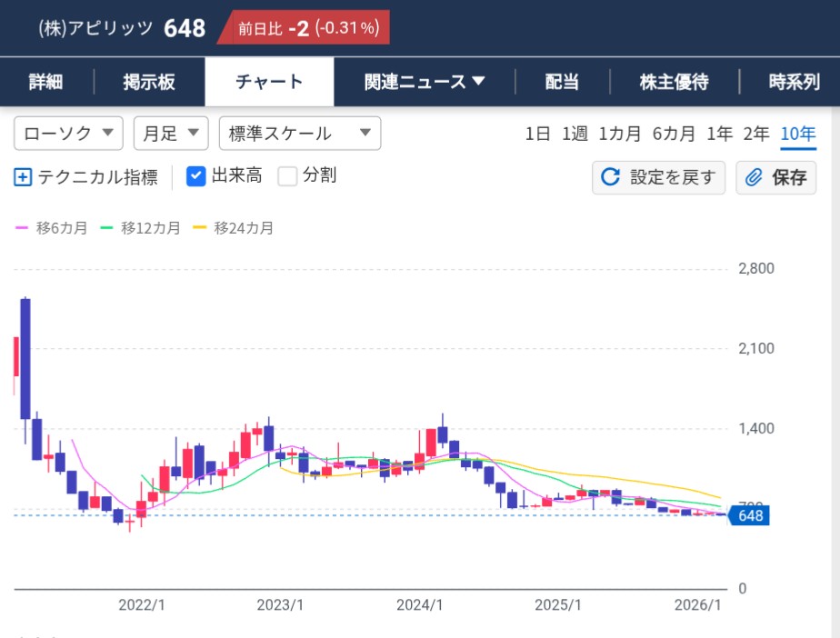Image resolution: width=840 pixels, height=638 pixels.
Task: Open the 月足 interval dropdown
Action: click(171, 134)
